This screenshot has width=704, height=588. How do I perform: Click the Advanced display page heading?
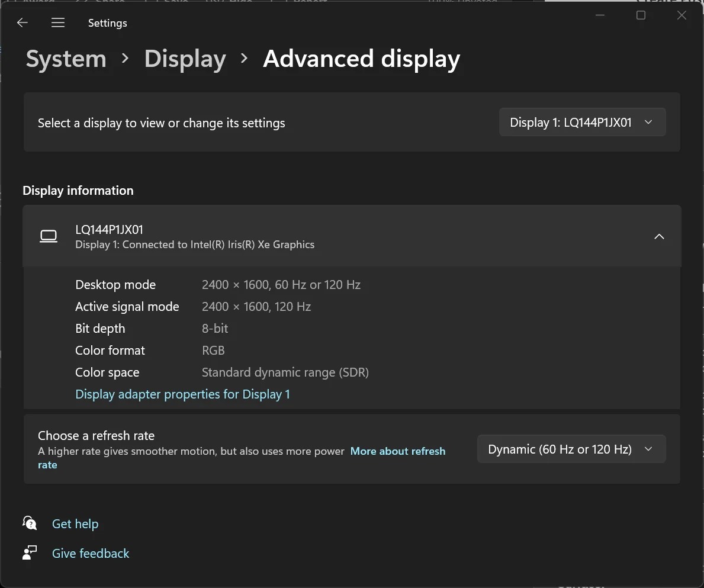click(361, 59)
